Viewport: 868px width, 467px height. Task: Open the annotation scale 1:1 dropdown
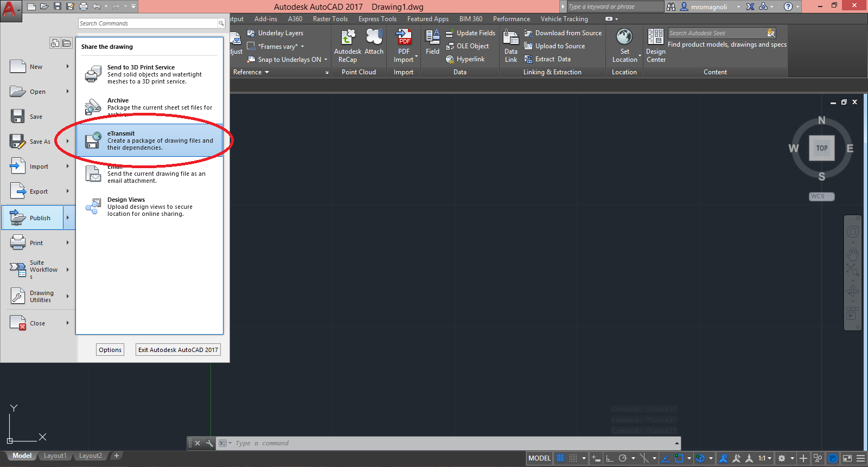[765, 458]
